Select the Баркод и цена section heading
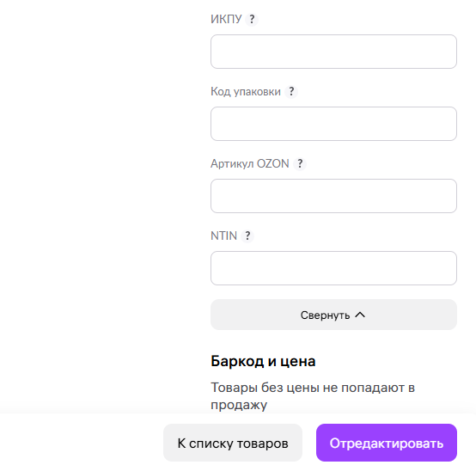Image resolution: width=476 pixels, height=465 pixels. (x=263, y=361)
